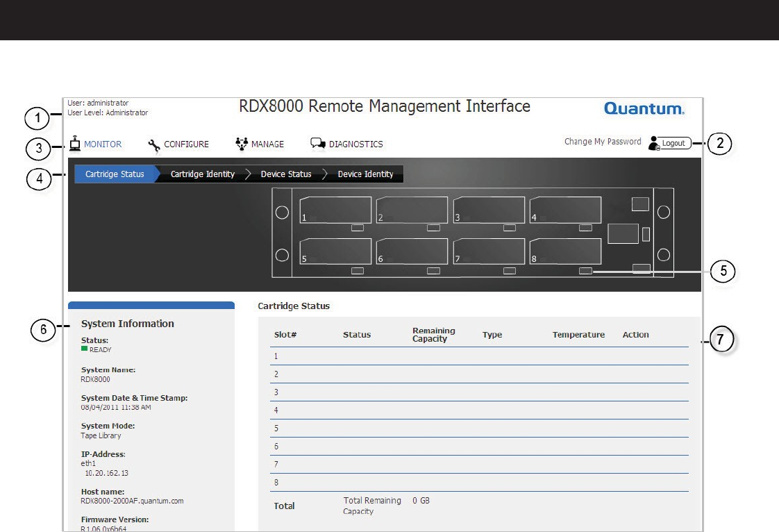Open the CONFIGURE menu
The image size is (779, 532).
pos(186,144)
